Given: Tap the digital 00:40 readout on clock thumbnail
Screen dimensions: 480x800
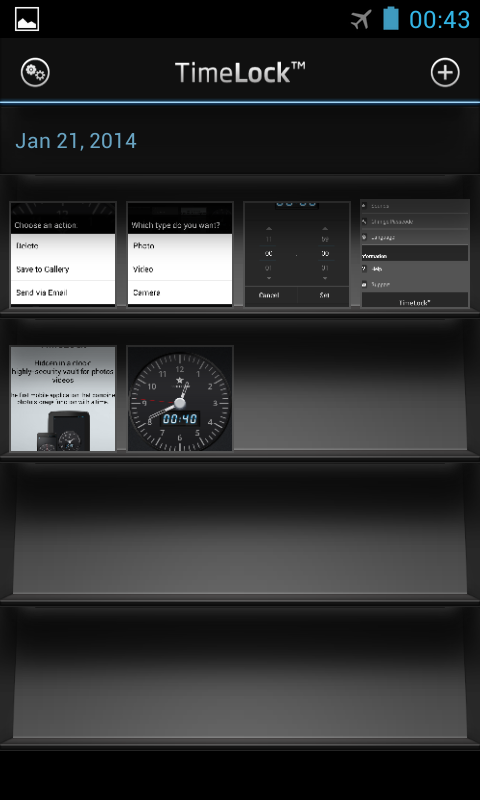Looking at the screenshot, I should [x=180, y=419].
